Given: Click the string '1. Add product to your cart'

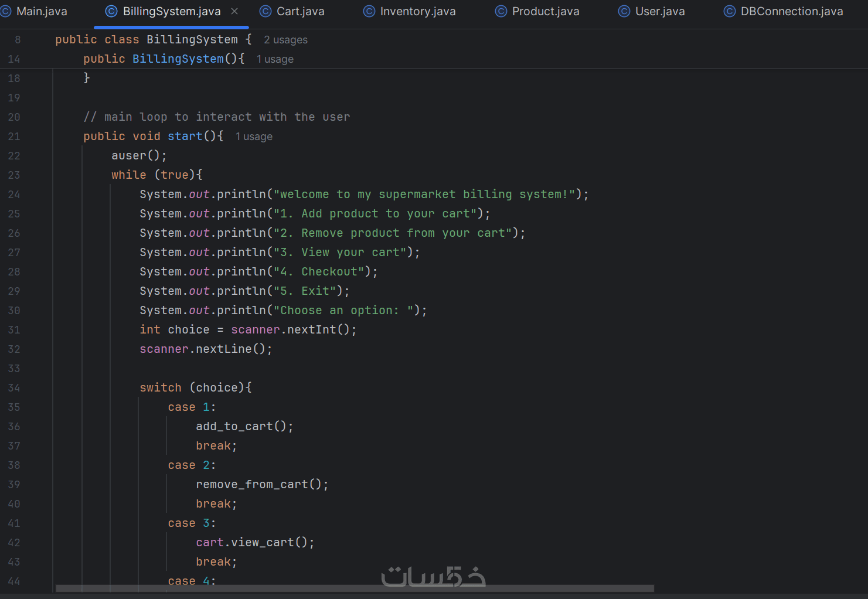Looking at the screenshot, I should [375, 214].
